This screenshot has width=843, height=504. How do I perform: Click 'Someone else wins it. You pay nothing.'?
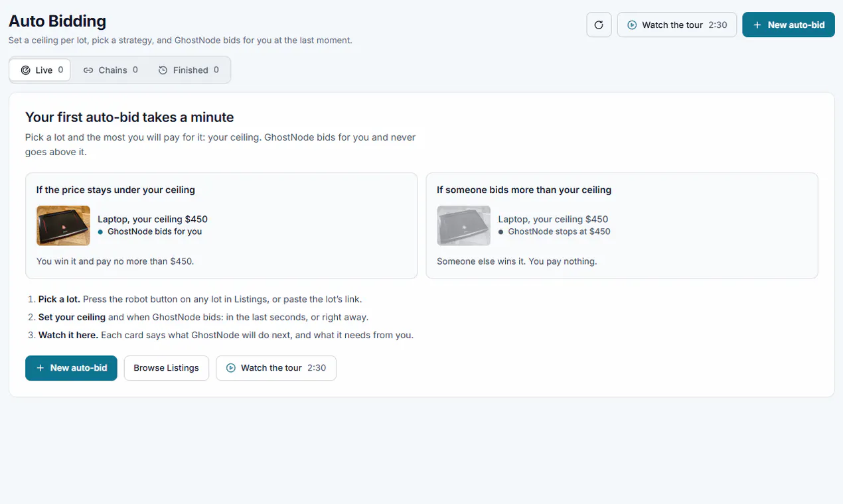tap(517, 261)
